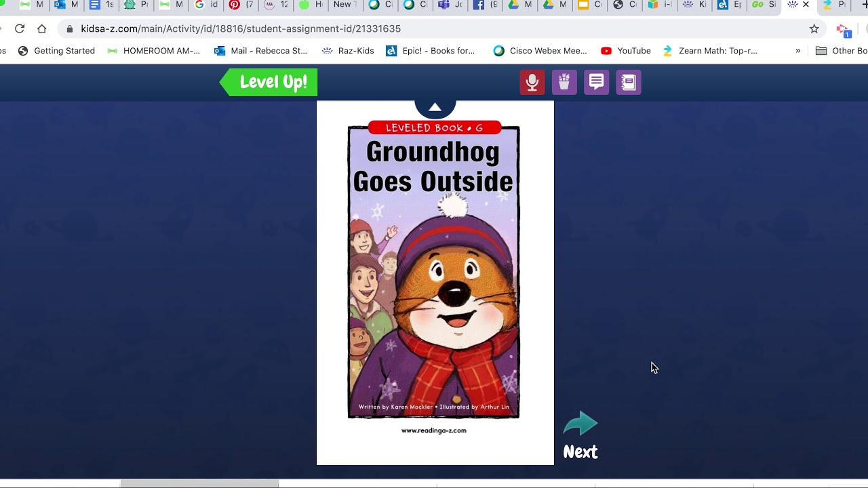868x488 pixels.
Task: Click the red extension icon with badge 1
Action: pos(843,30)
